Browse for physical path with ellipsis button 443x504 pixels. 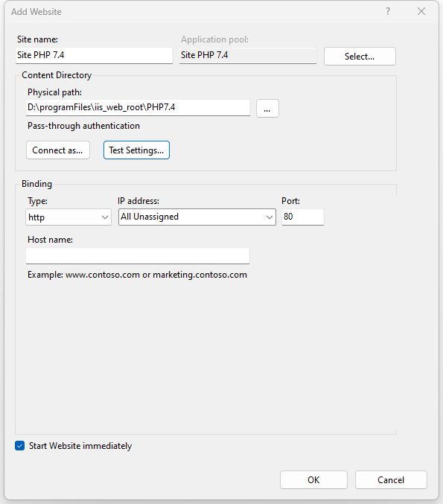(267, 109)
